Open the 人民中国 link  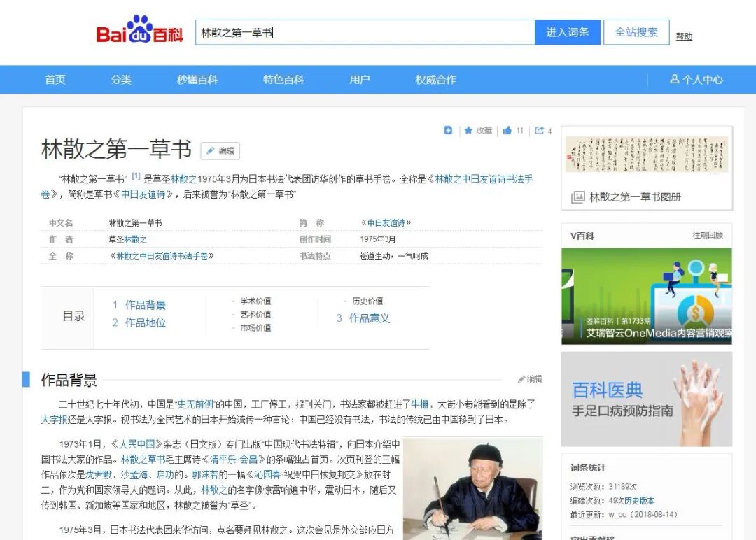tap(137, 444)
